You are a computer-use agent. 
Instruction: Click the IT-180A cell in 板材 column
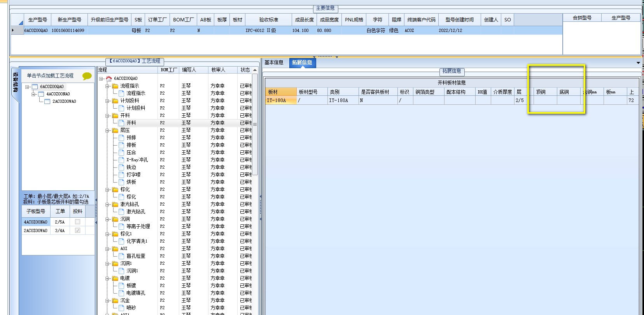coord(281,100)
